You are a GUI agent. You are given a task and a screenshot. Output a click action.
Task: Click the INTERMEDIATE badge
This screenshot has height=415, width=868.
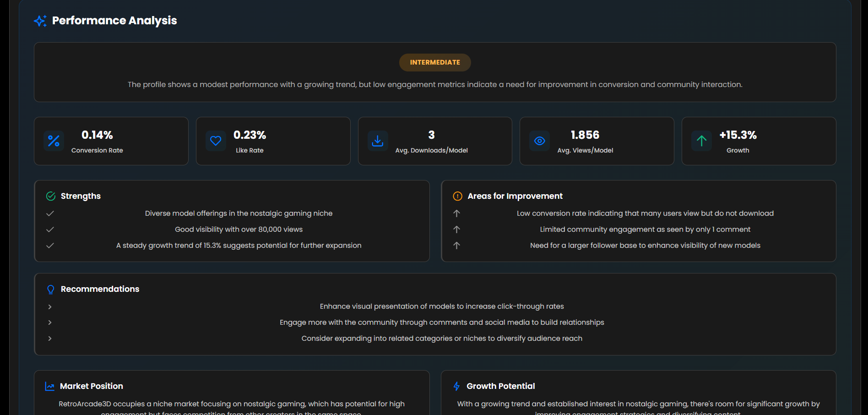tap(434, 62)
